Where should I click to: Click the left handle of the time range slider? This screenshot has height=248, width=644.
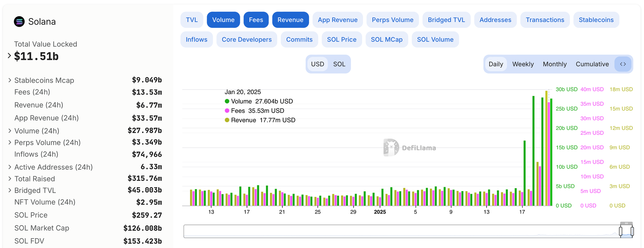pyautogui.click(x=620, y=231)
